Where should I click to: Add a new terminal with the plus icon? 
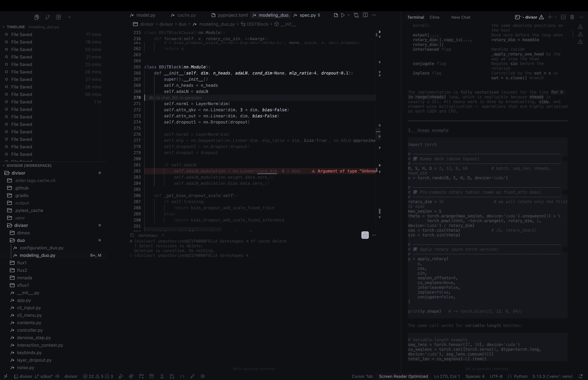(550, 17)
